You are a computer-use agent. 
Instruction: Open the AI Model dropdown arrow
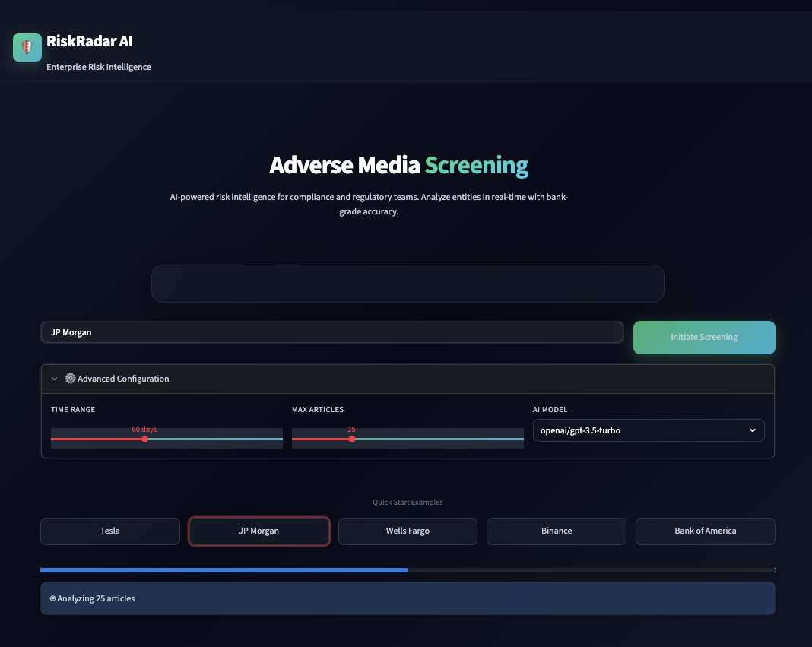[753, 430]
